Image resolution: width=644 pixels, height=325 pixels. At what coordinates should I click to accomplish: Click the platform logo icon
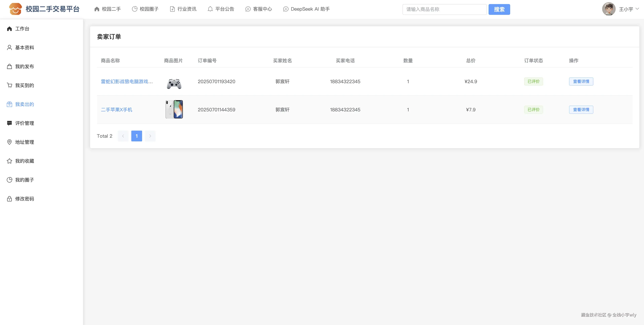(15, 9)
